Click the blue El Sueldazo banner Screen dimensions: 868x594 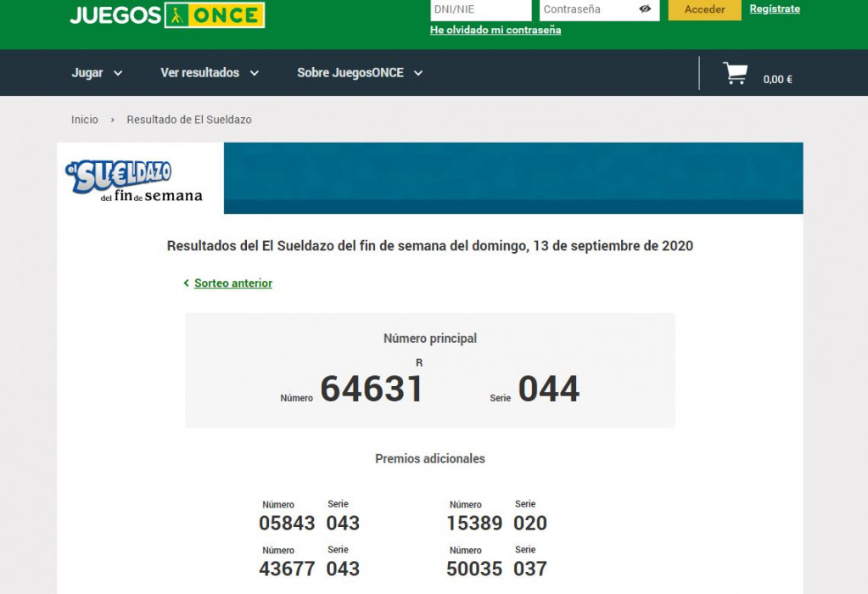(513, 178)
